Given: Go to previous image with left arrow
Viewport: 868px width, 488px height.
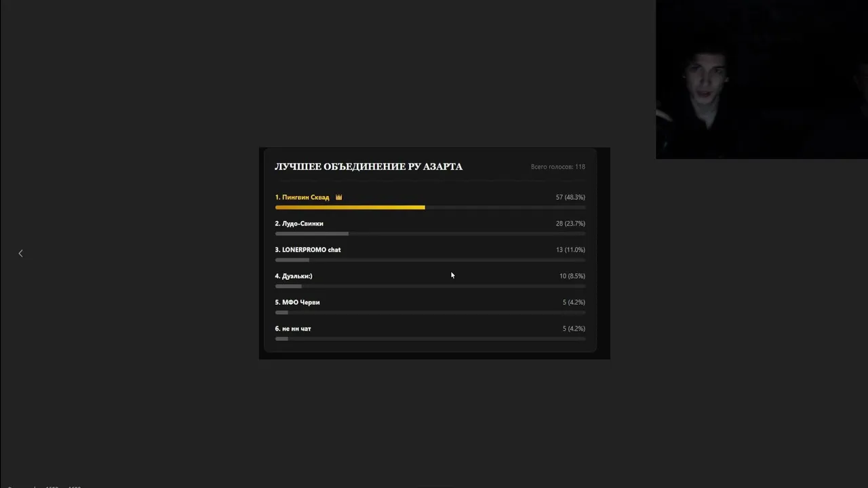Looking at the screenshot, I should coord(20,253).
